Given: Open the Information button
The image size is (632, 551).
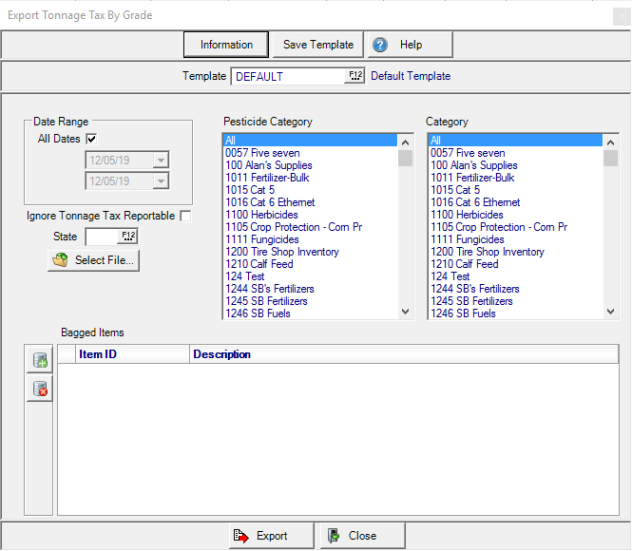Looking at the screenshot, I should pyautogui.click(x=226, y=45).
